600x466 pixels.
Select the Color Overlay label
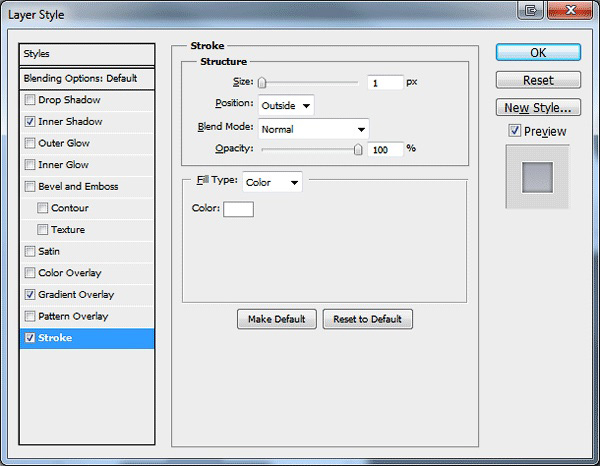[70, 273]
